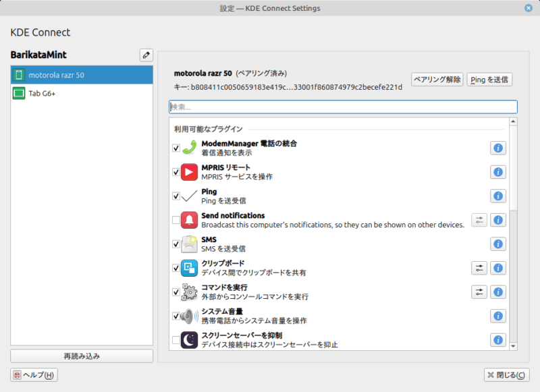Configure the run commands plugin
The height and width of the screenshot is (392, 540).
(479, 291)
